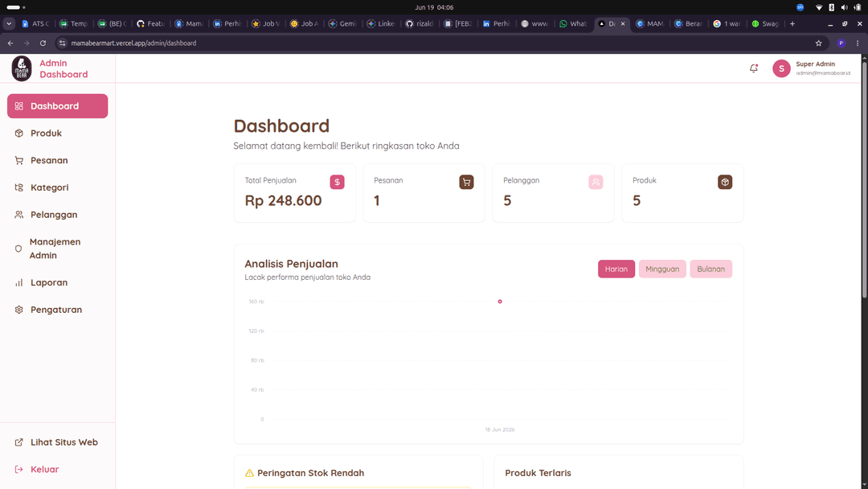The width and height of the screenshot is (868, 489).
Task: Open the Chrome profile avatar
Action: click(x=841, y=43)
